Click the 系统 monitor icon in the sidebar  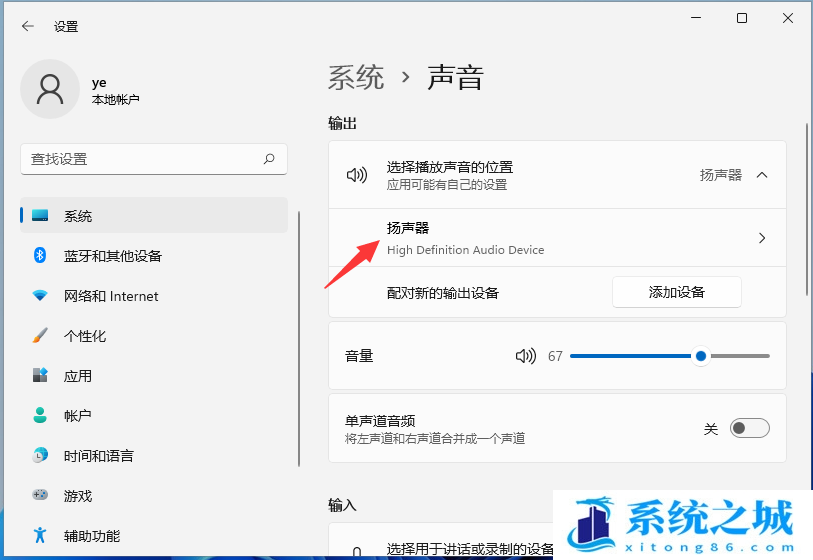click(x=40, y=215)
